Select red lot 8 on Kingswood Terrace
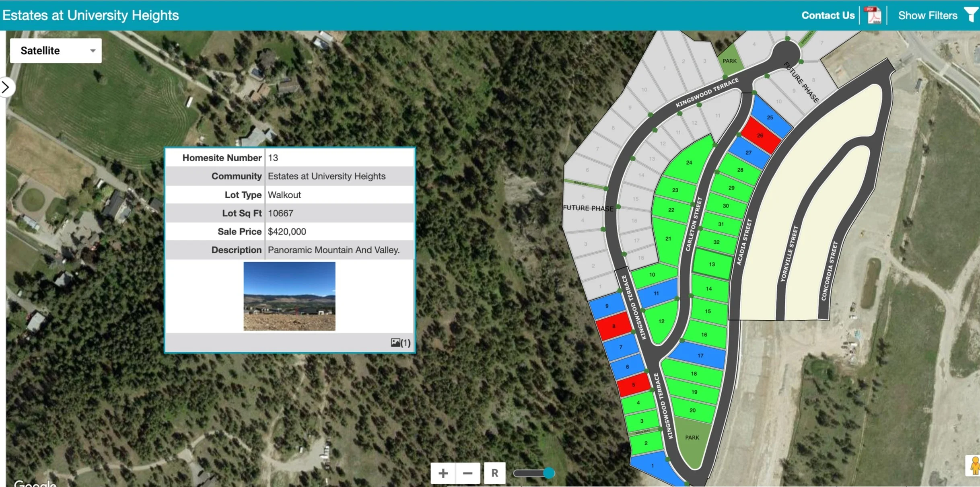 (613, 326)
